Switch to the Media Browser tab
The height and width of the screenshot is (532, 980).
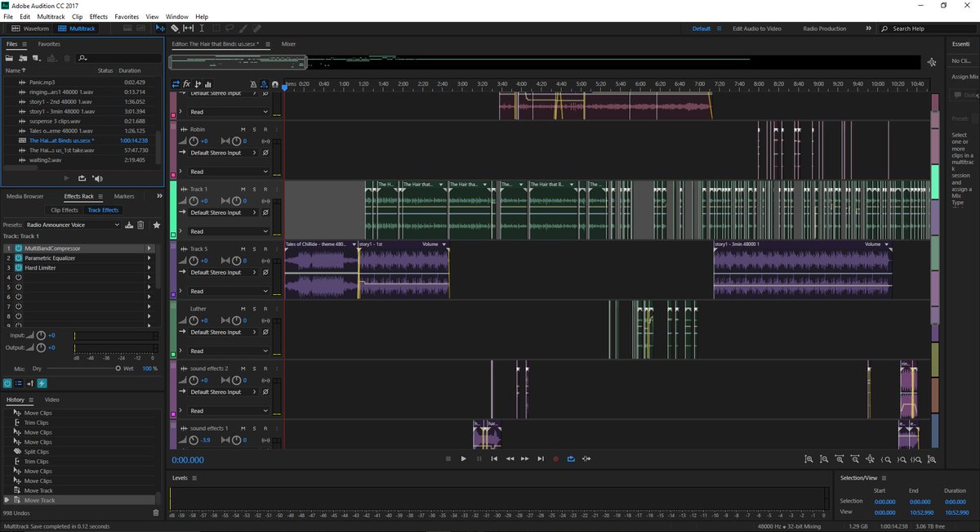[25, 196]
